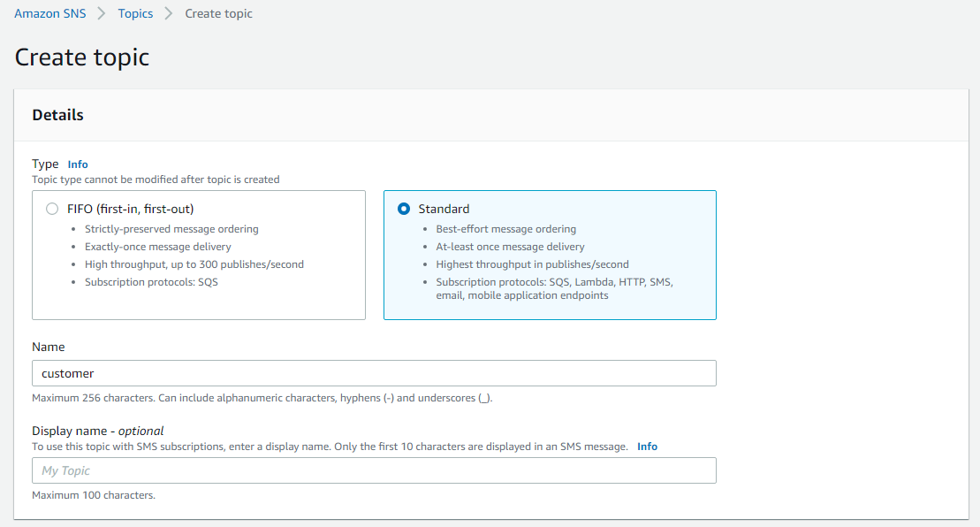Click Exactly-once message delivery bullet text
This screenshot has width=980, height=527.
pos(158,247)
